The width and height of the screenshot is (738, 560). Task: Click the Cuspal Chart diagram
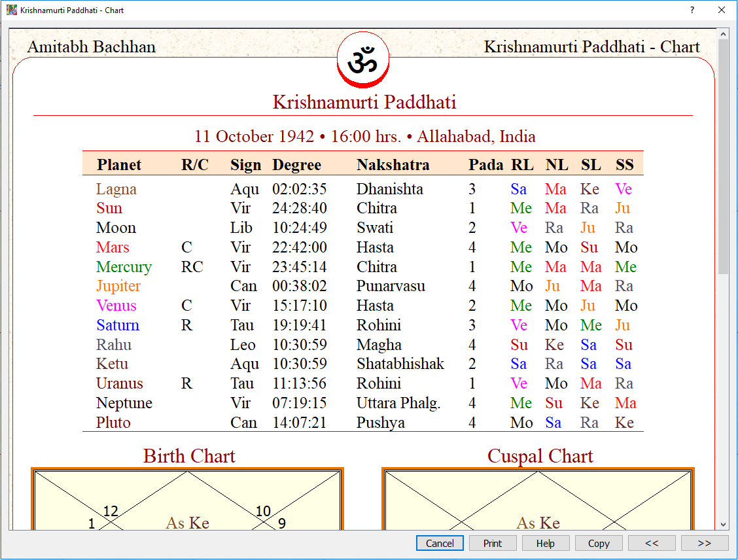click(538, 504)
